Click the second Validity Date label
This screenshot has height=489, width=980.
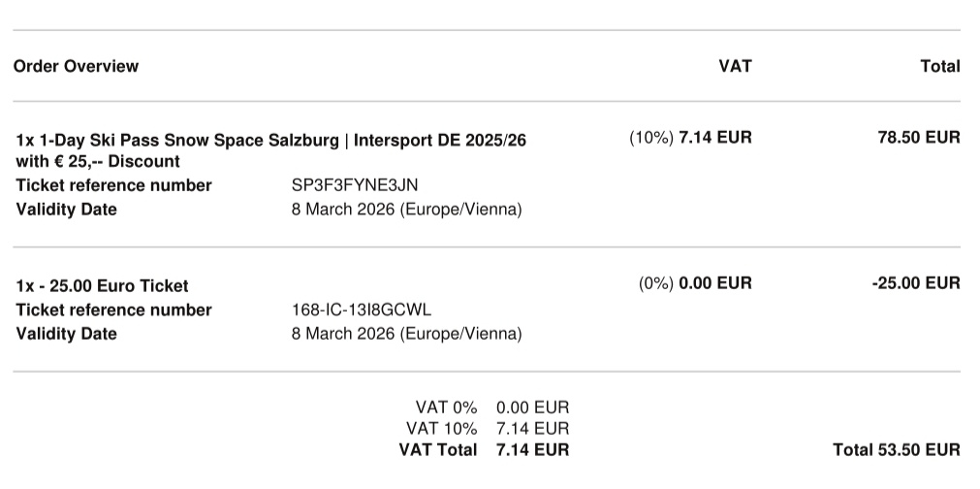point(66,334)
